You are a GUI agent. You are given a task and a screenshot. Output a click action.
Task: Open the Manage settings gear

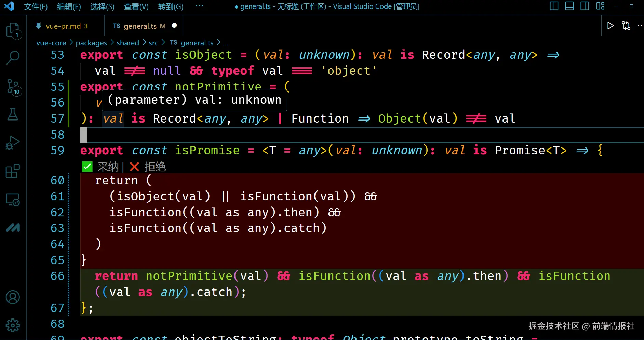[13, 325]
